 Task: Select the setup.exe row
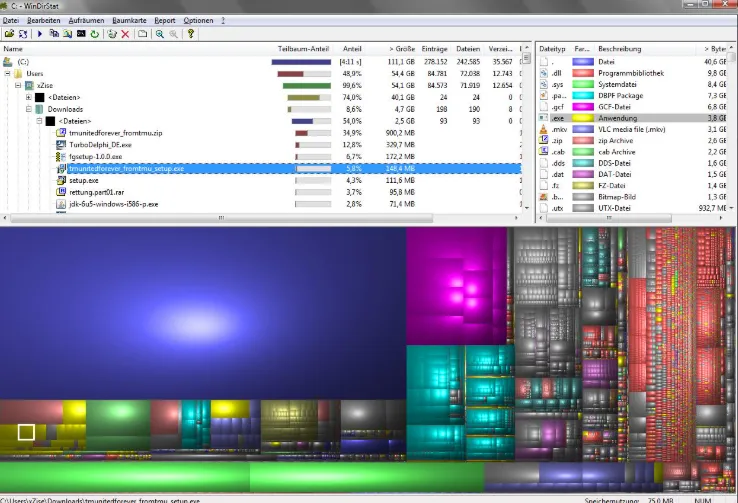[x=261, y=180]
